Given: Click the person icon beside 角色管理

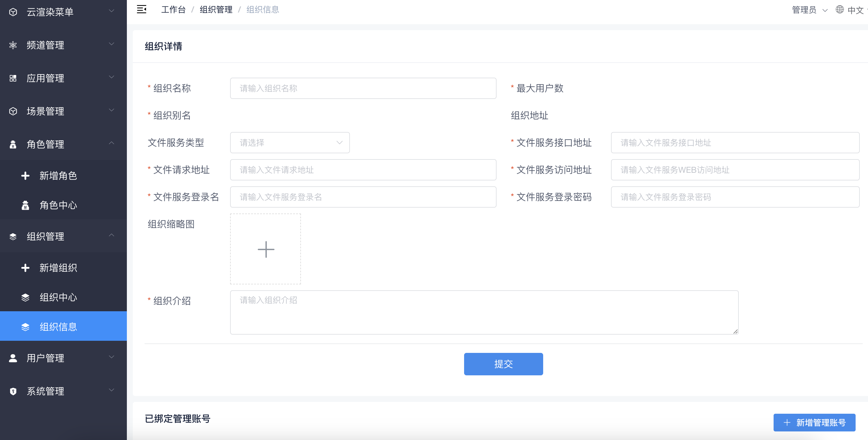Looking at the screenshot, I should point(13,144).
